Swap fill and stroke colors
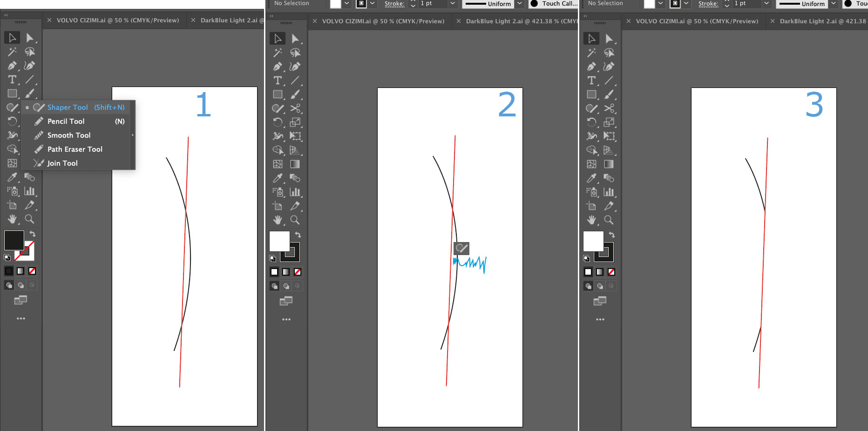 click(32, 234)
